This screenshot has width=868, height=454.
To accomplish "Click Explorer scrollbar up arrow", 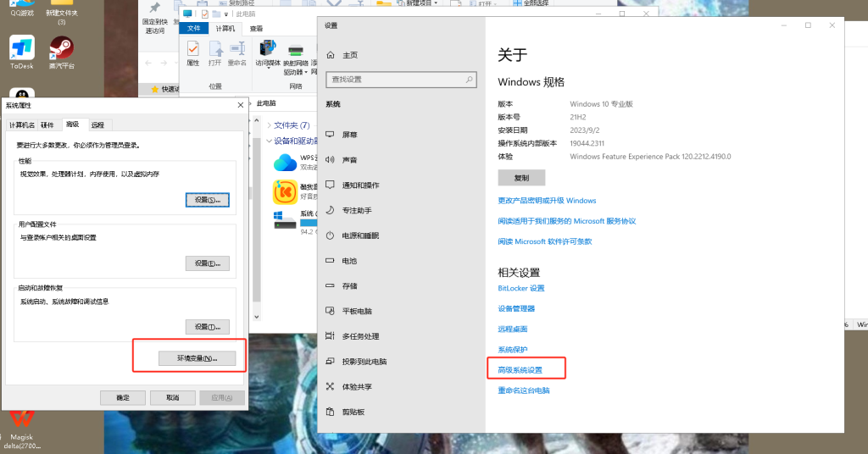I will 256,120.
